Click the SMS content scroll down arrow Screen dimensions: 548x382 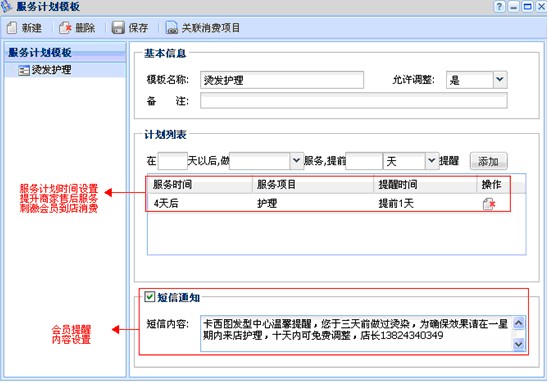pyautogui.click(x=518, y=344)
